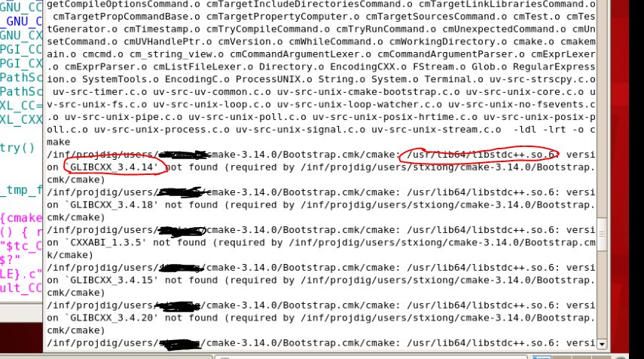
Task: Click the bottom taskbar window button
Action: click(x=371, y=357)
